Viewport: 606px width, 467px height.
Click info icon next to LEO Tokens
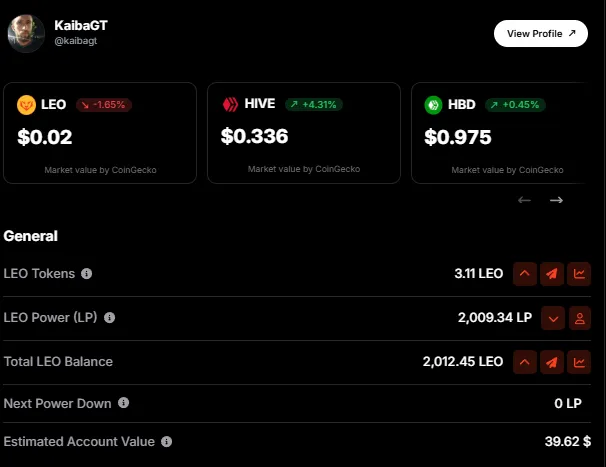pos(87,274)
